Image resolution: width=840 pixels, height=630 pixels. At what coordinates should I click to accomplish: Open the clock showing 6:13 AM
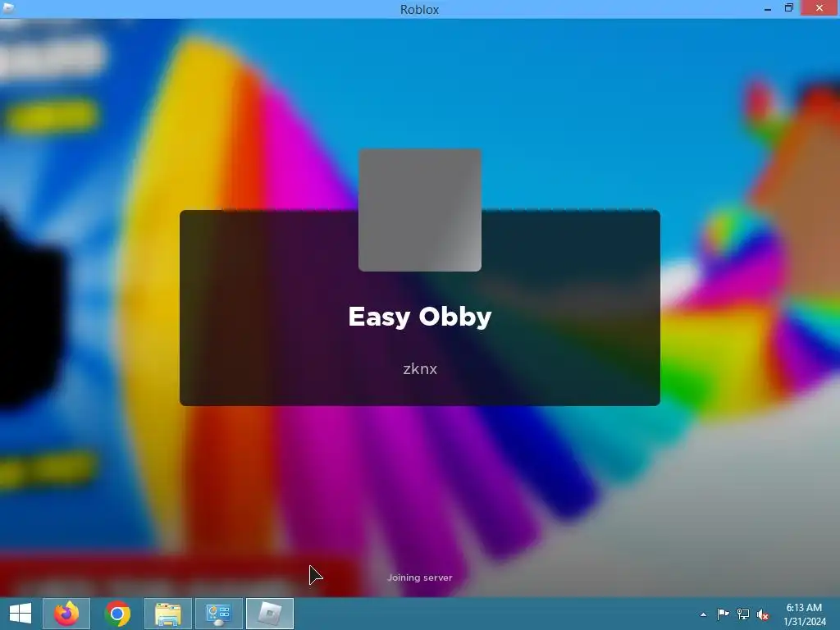tap(804, 614)
